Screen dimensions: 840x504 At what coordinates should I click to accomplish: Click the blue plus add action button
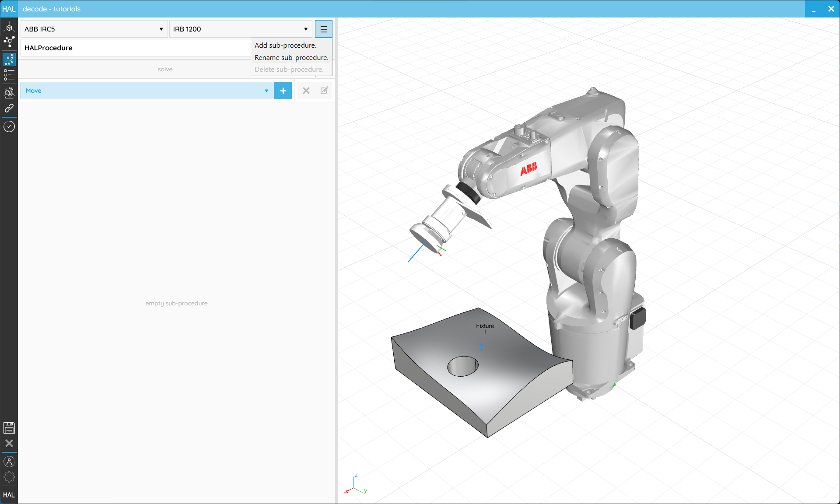point(283,91)
